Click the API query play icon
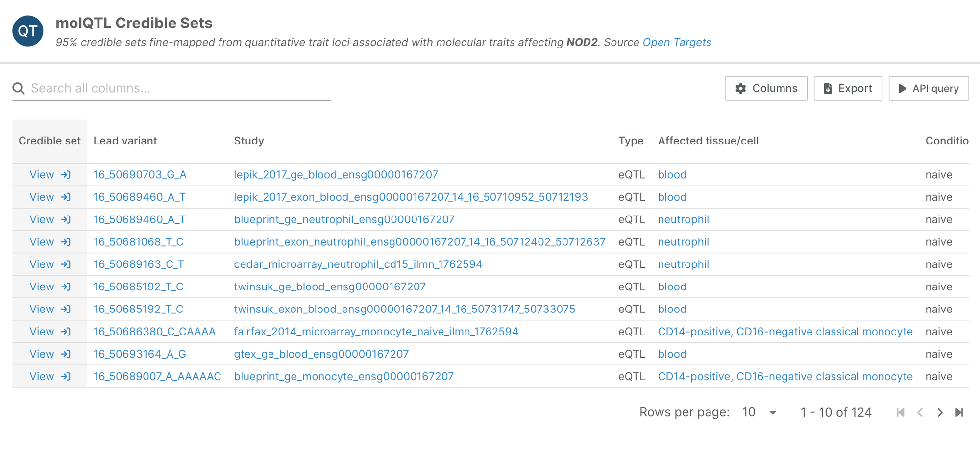The image size is (980, 455). pyautogui.click(x=902, y=89)
